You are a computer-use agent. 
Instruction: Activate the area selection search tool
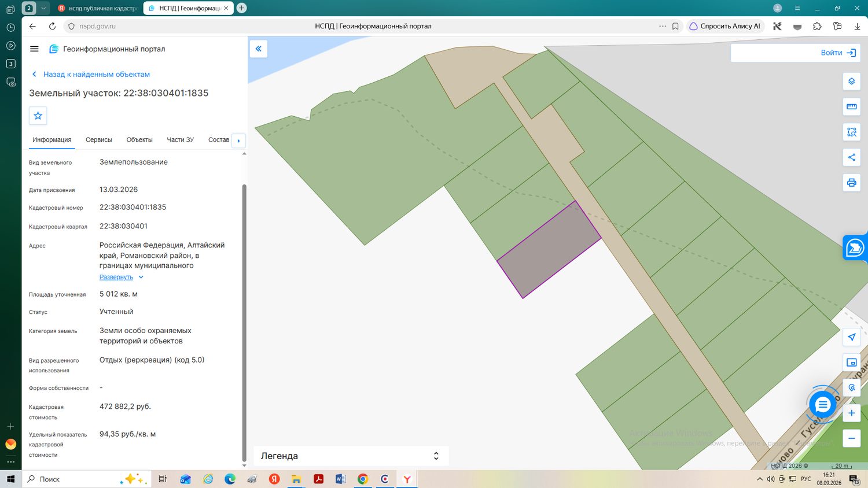851,132
